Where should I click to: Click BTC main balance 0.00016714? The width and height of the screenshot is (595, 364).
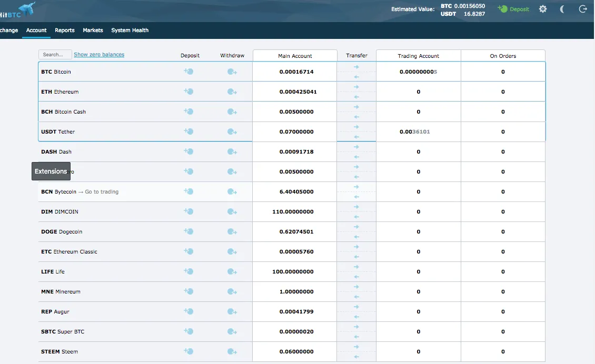click(x=296, y=72)
